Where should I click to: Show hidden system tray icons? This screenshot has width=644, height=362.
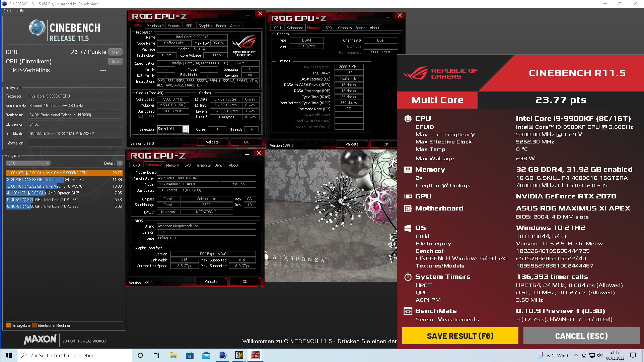pyautogui.click(x=576, y=355)
